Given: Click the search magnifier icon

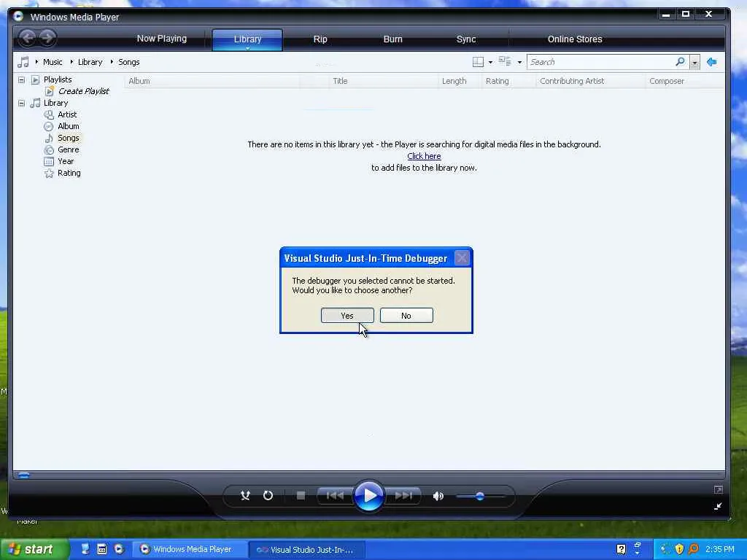Looking at the screenshot, I should pyautogui.click(x=681, y=61).
